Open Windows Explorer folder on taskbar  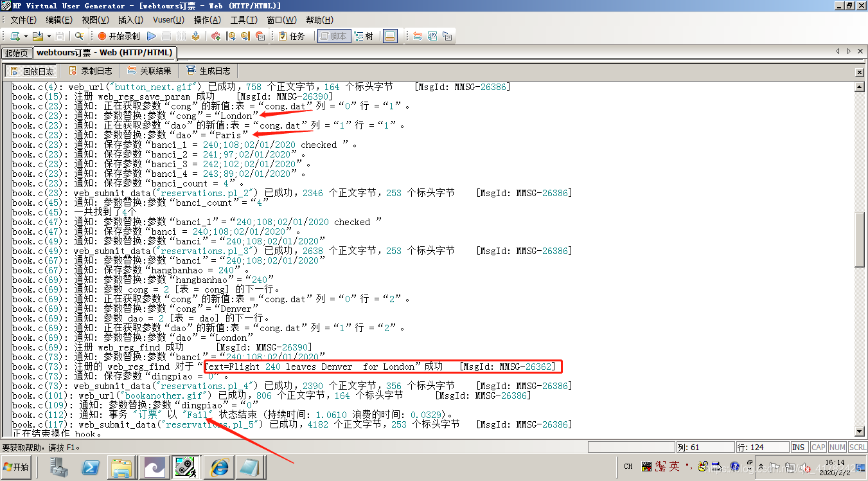point(121,467)
